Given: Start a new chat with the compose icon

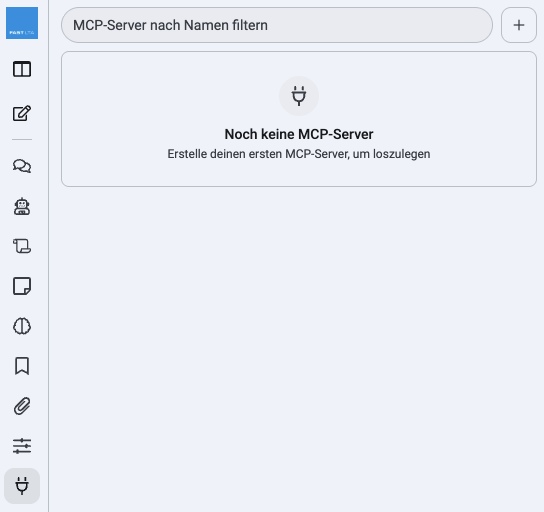Looking at the screenshot, I should click(22, 113).
